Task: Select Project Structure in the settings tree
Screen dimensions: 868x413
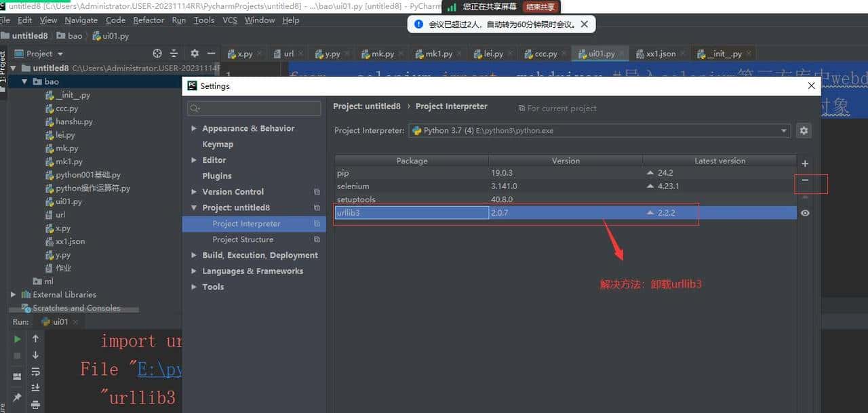Action: 242,239
